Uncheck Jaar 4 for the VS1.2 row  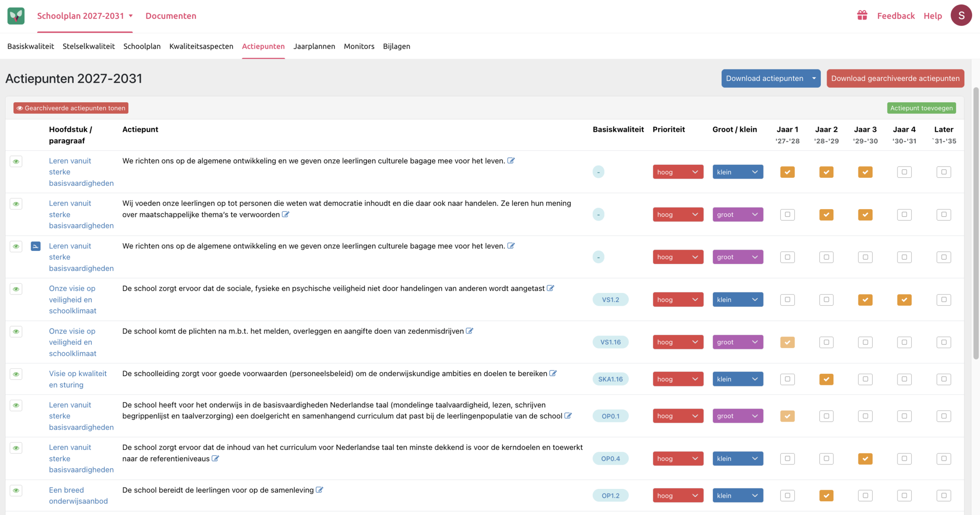click(904, 300)
